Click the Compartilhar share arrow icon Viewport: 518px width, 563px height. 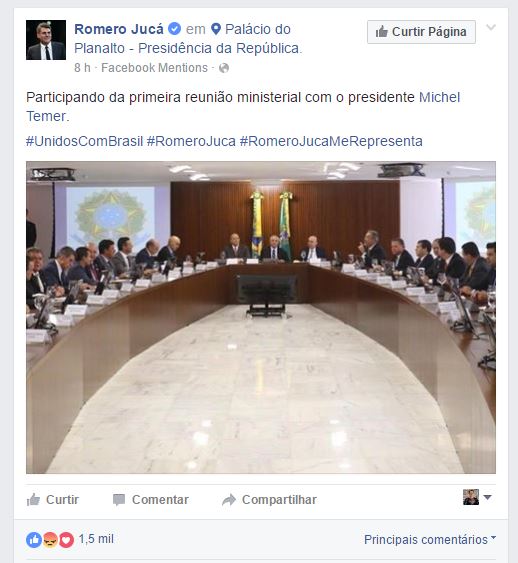point(229,500)
